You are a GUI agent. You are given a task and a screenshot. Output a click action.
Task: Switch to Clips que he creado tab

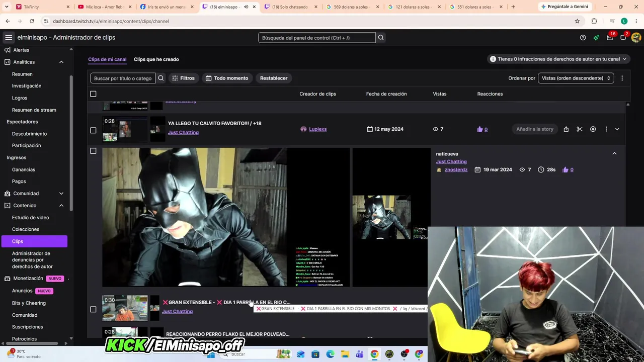point(156,59)
